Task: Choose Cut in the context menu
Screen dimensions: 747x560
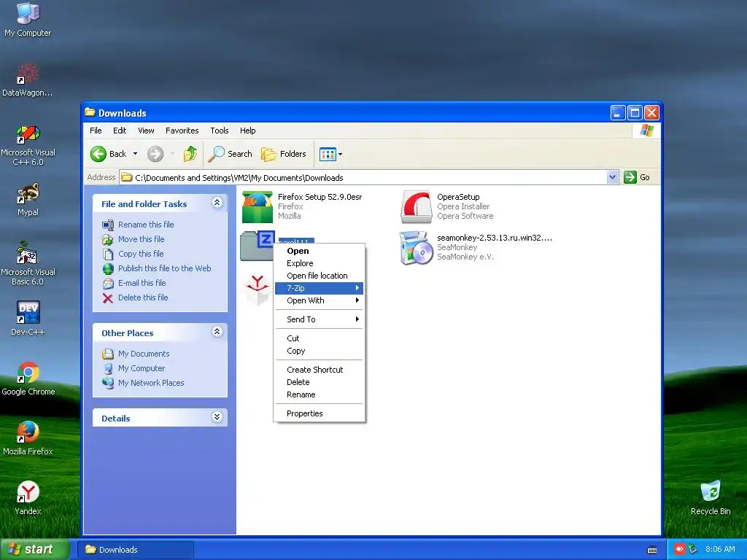Action: (319, 338)
